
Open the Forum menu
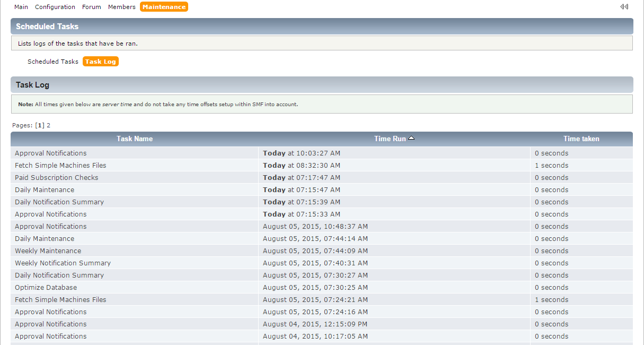pos(92,7)
